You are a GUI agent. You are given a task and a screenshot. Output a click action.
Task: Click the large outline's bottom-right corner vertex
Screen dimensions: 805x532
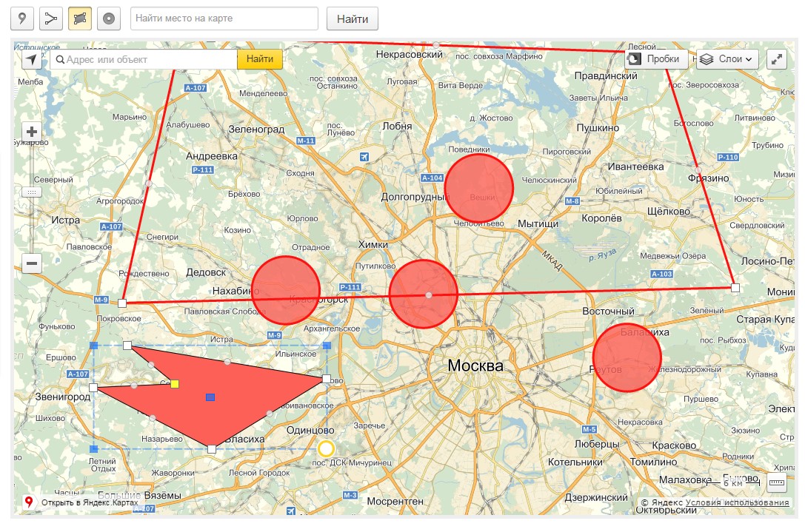pos(735,288)
